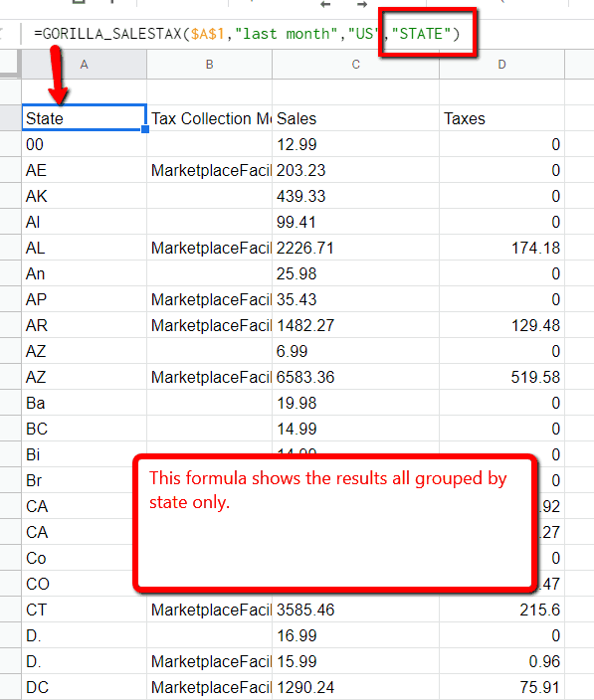Select the "Tax Collection M" header cell
594x700 pixels.
click(x=209, y=118)
